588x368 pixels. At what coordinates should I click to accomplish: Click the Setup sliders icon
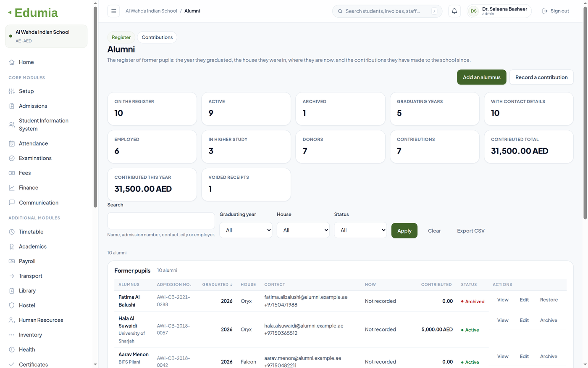pos(12,91)
